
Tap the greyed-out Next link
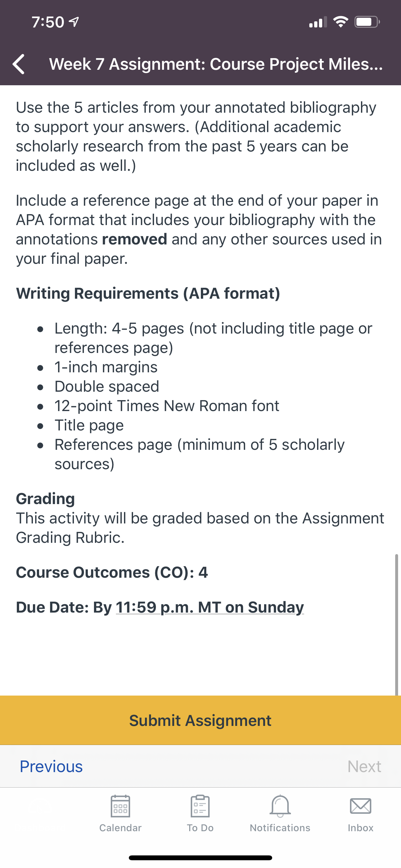click(x=364, y=766)
